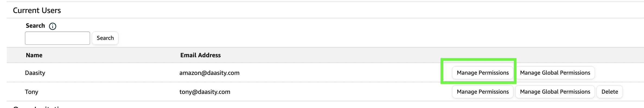
Task: Select the Tony name cell
Action: pos(31,92)
